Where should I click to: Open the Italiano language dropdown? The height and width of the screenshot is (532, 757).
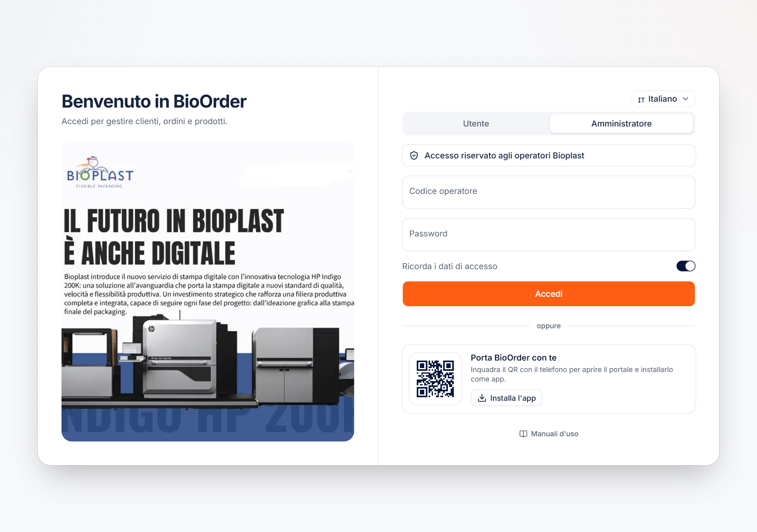pos(663,99)
